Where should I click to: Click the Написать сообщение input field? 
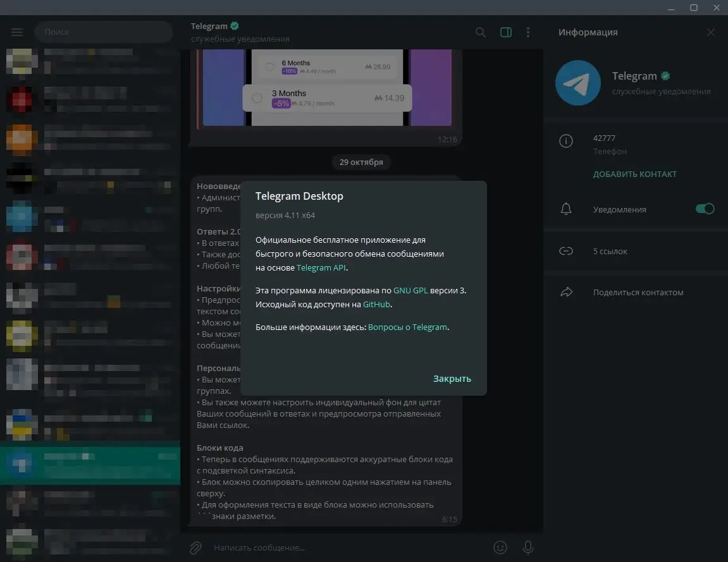pyautogui.click(x=349, y=547)
